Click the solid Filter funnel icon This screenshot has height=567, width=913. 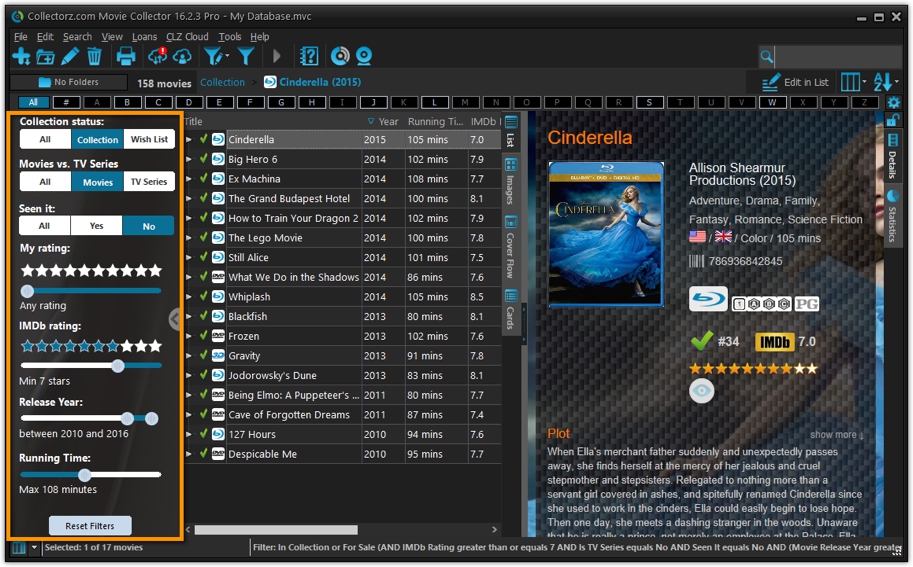tap(246, 56)
